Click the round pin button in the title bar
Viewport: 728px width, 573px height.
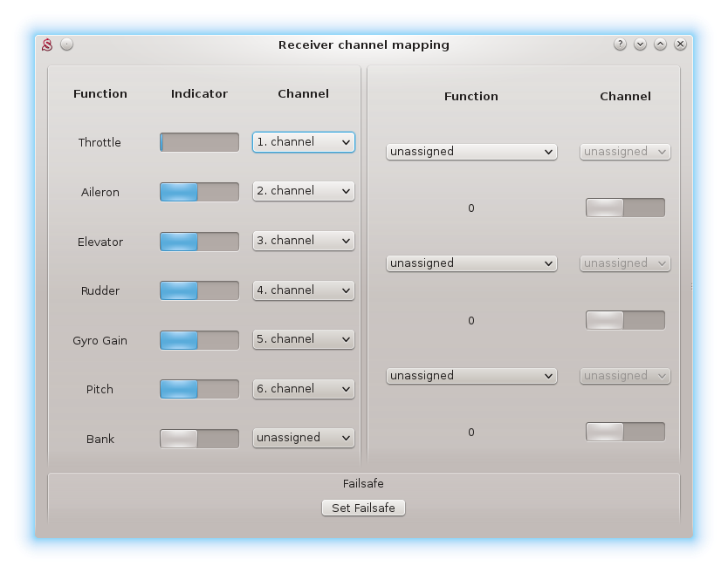[x=66, y=44]
